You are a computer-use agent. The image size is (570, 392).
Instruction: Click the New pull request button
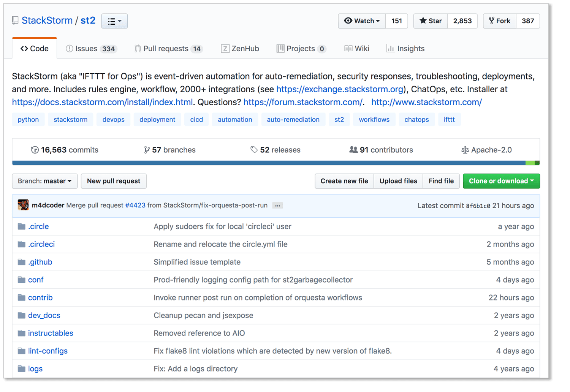(114, 181)
